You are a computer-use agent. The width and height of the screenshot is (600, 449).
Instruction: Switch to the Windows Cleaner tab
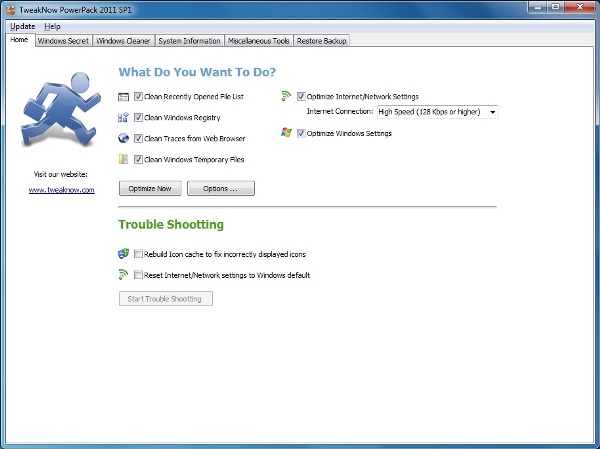[123, 41]
